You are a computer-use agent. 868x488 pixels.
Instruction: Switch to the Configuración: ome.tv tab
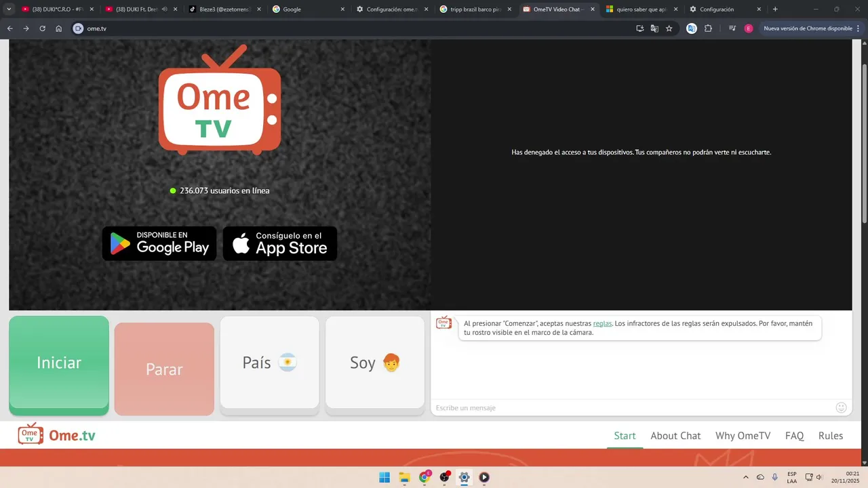[391, 9]
